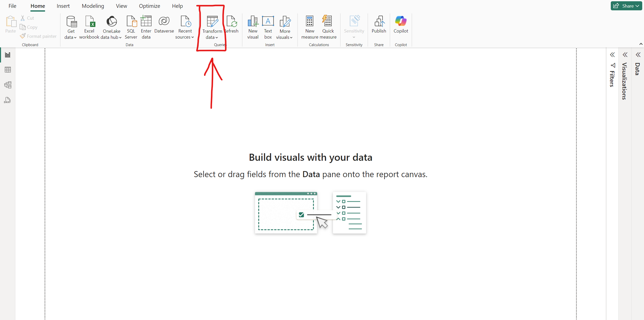Expand the collapsed Data pane
Image resolution: width=644 pixels, height=320 pixels.
[638, 55]
